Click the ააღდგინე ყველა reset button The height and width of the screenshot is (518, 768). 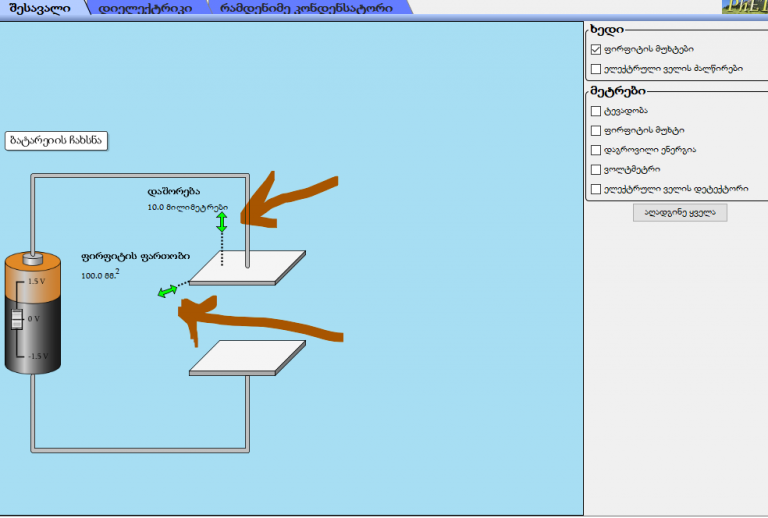pos(680,213)
